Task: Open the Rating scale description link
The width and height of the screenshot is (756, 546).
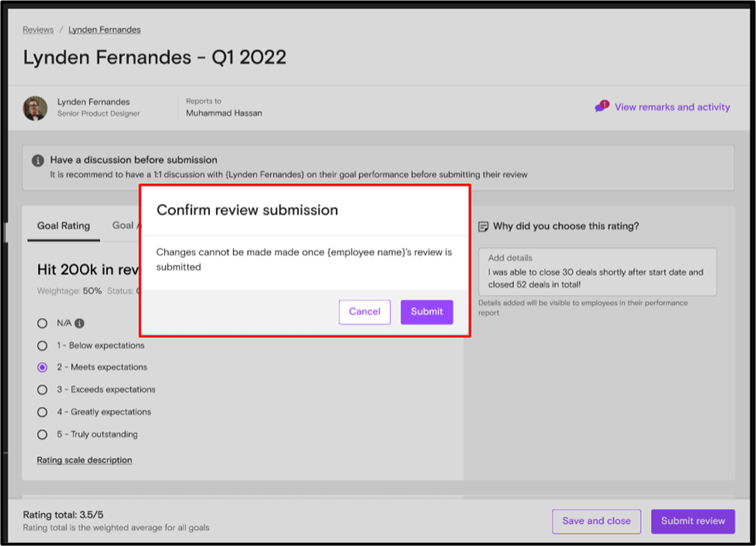Action: pos(85,460)
